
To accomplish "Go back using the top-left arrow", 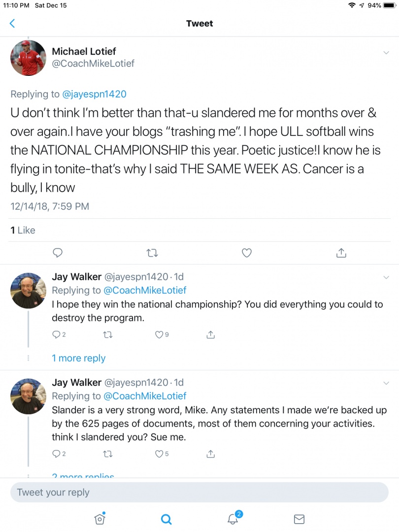I will tap(12, 23).
